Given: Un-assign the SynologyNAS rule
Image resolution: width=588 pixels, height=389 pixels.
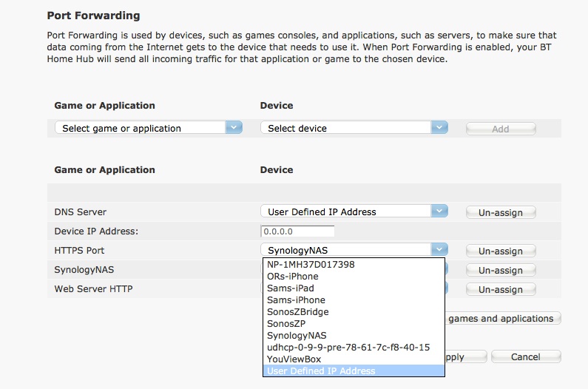Looking at the screenshot, I should 500,271.
